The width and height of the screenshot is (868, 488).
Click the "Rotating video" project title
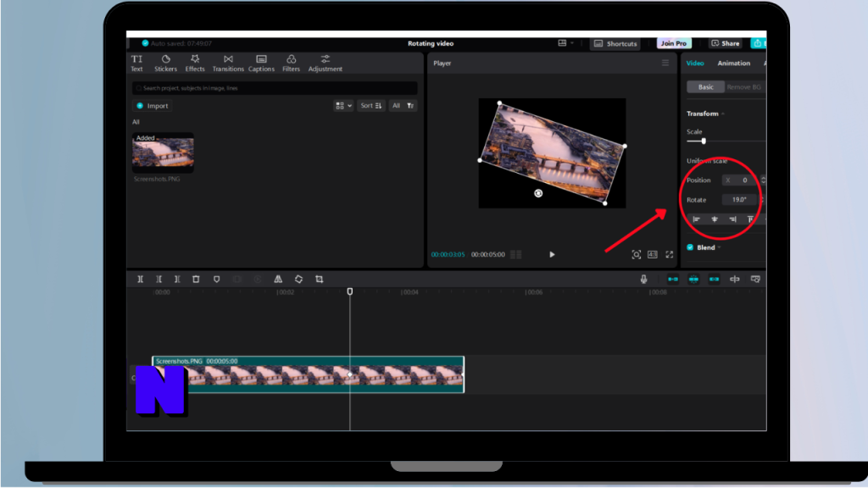[x=431, y=43]
